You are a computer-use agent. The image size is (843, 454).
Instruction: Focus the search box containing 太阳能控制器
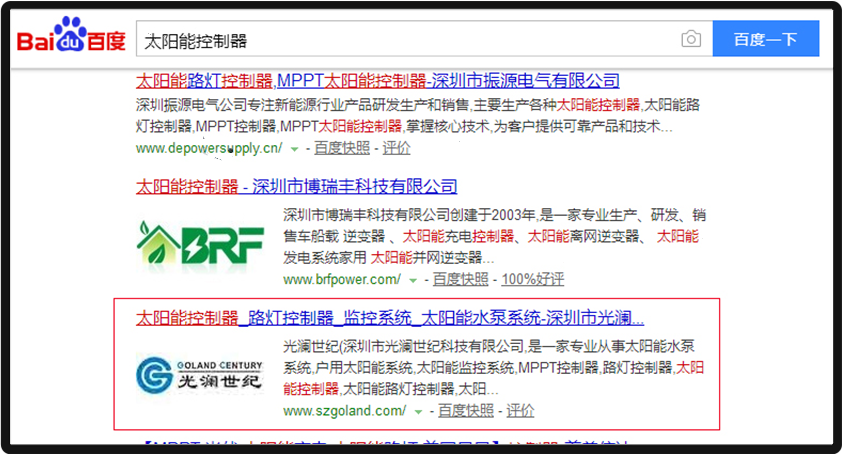(400, 40)
